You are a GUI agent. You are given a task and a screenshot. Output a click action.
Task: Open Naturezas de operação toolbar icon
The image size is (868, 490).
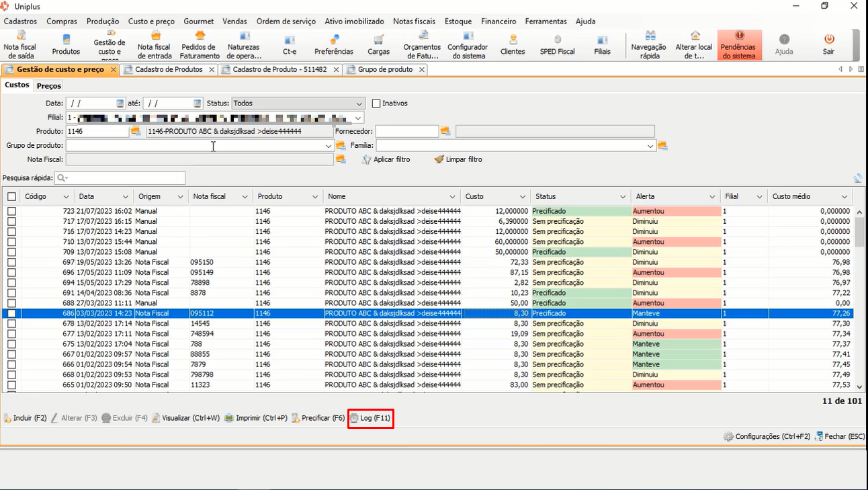pyautogui.click(x=244, y=44)
